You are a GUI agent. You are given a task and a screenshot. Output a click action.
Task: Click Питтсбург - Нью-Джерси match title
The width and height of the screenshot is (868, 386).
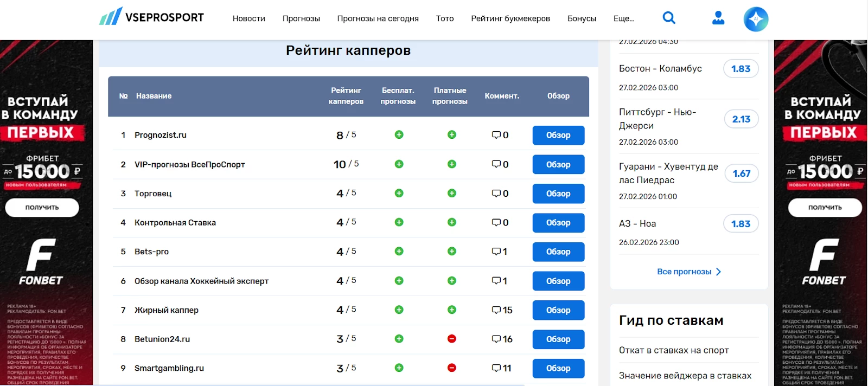click(x=658, y=119)
